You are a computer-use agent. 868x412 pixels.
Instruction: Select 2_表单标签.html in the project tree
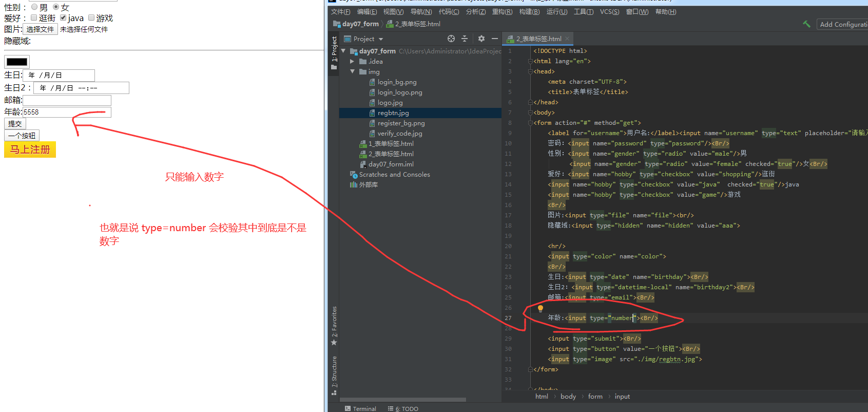(x=391, y=154)
